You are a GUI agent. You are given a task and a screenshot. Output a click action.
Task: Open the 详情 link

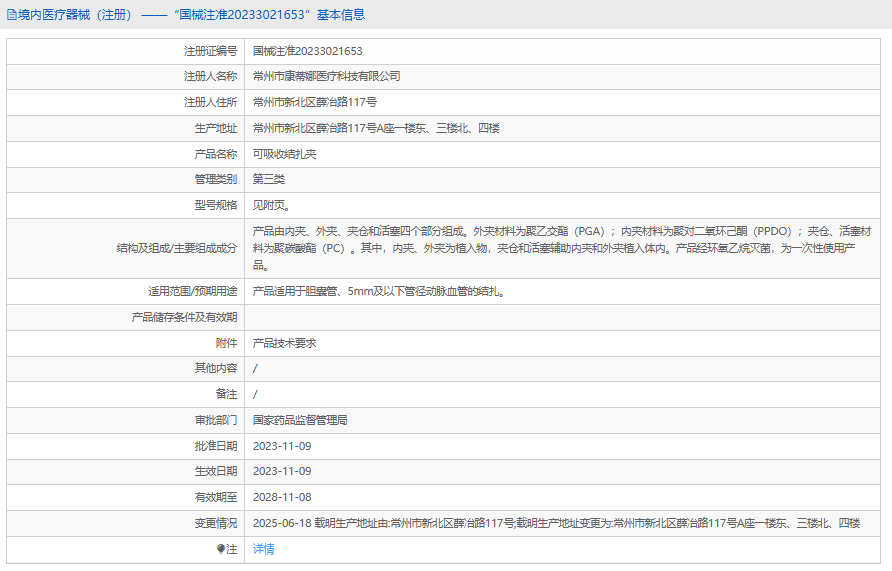[x=263, y=549]
